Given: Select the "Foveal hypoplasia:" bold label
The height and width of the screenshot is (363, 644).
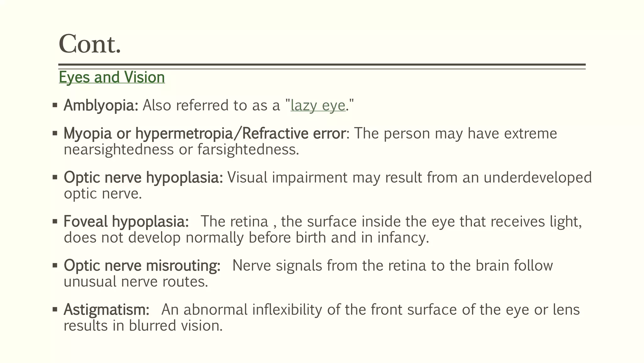Looking at the screenshot, I should click(126, 222).
